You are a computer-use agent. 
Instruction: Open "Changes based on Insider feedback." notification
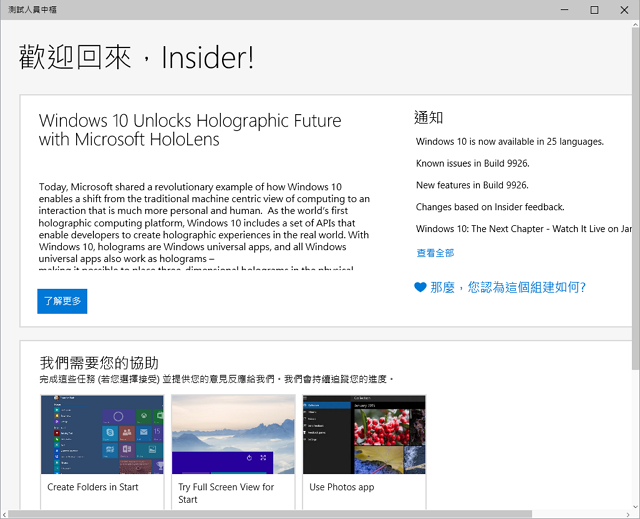click(x=490, y=207)
